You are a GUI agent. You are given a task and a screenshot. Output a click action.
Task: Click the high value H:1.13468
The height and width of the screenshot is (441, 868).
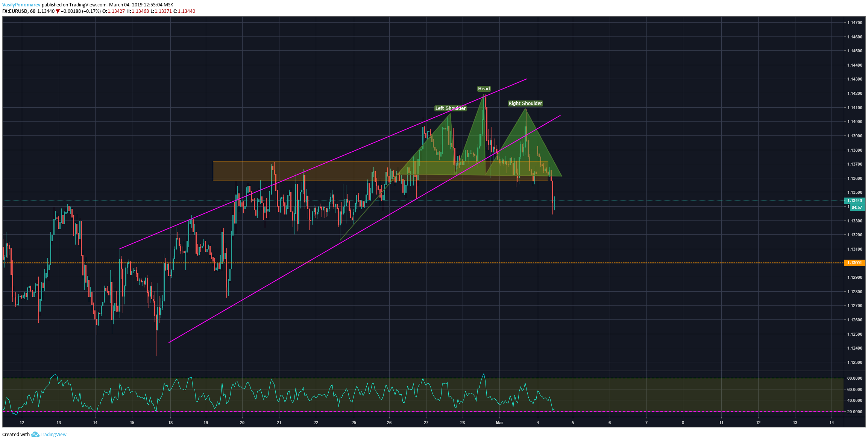(x=138, y=11)
